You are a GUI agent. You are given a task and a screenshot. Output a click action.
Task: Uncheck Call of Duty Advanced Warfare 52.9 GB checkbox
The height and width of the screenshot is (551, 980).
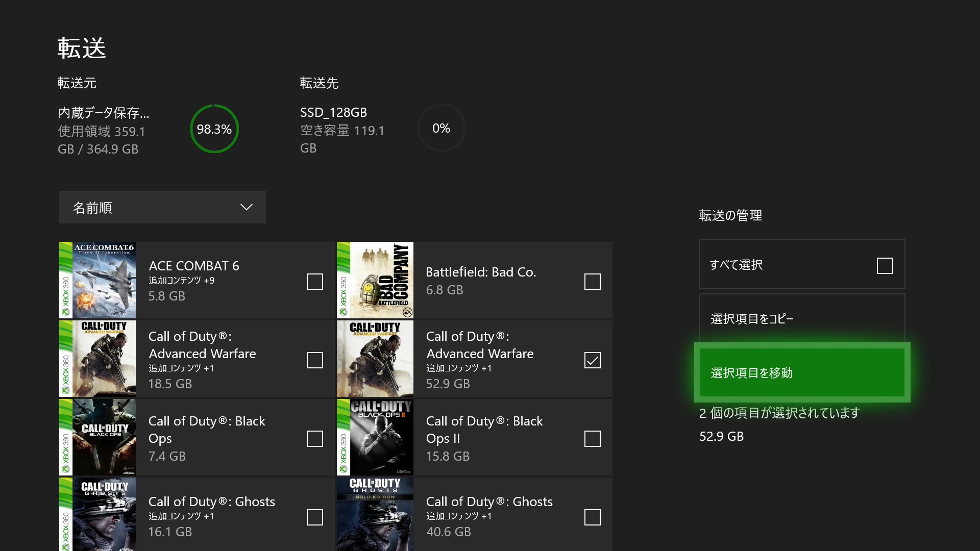593,360
